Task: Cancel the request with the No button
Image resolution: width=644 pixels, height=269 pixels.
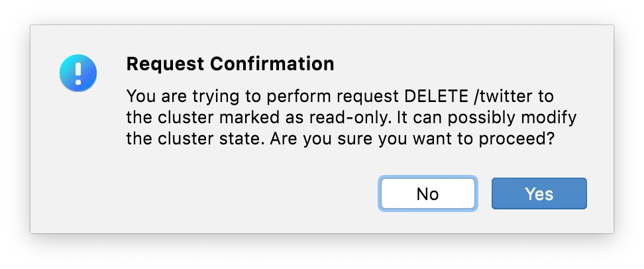Action: (x=427, y=193)
